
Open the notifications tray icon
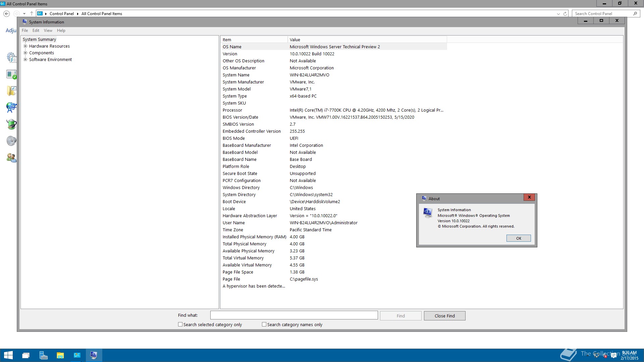coord(614,355)
